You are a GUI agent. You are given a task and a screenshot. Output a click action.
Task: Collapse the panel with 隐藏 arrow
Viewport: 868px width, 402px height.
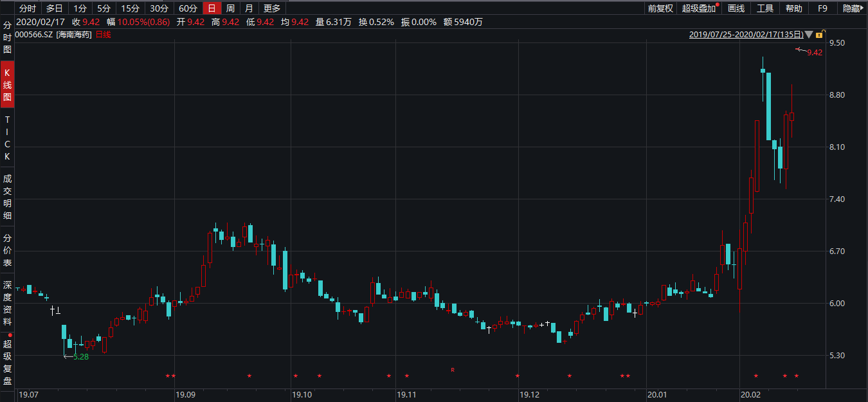(853, 8)
